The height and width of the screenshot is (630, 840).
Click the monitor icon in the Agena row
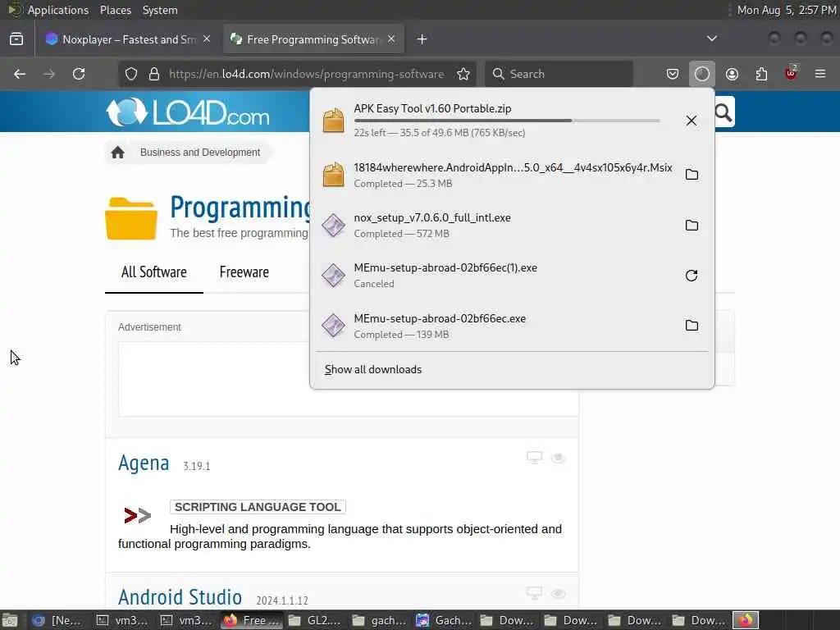(x=534, y=458)
